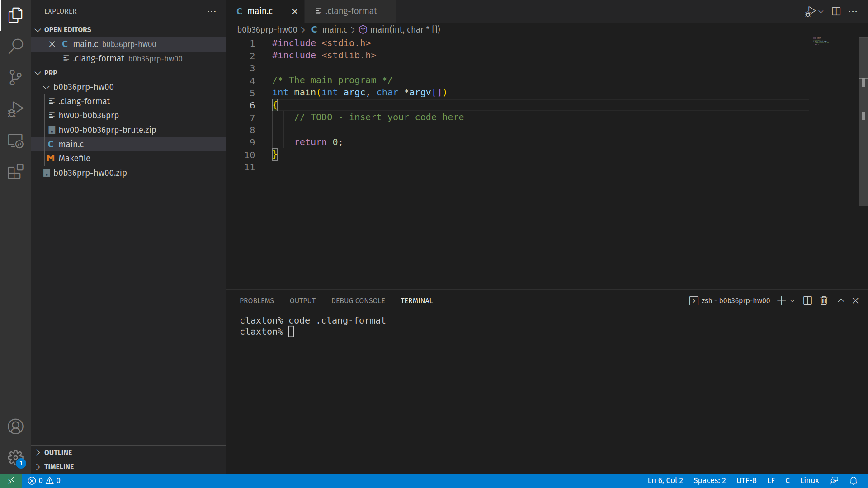Jump to line via Ln 6, Col 2
868x488 pixels.
click(x=665, y=480)
